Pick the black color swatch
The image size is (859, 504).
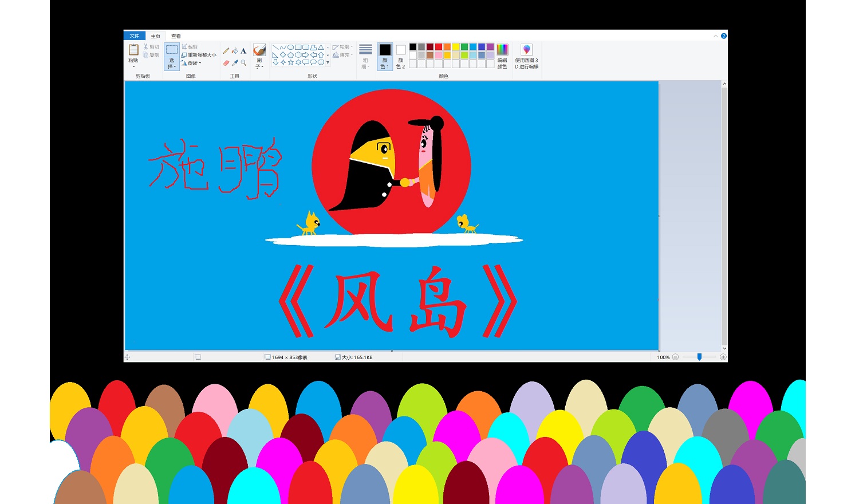click(x=413, y=47)
